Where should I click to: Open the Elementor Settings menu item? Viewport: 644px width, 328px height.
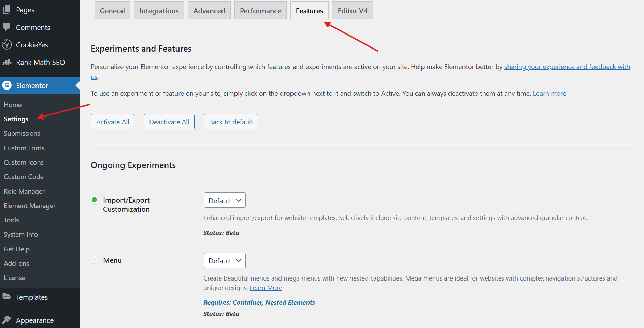(16, 119)
